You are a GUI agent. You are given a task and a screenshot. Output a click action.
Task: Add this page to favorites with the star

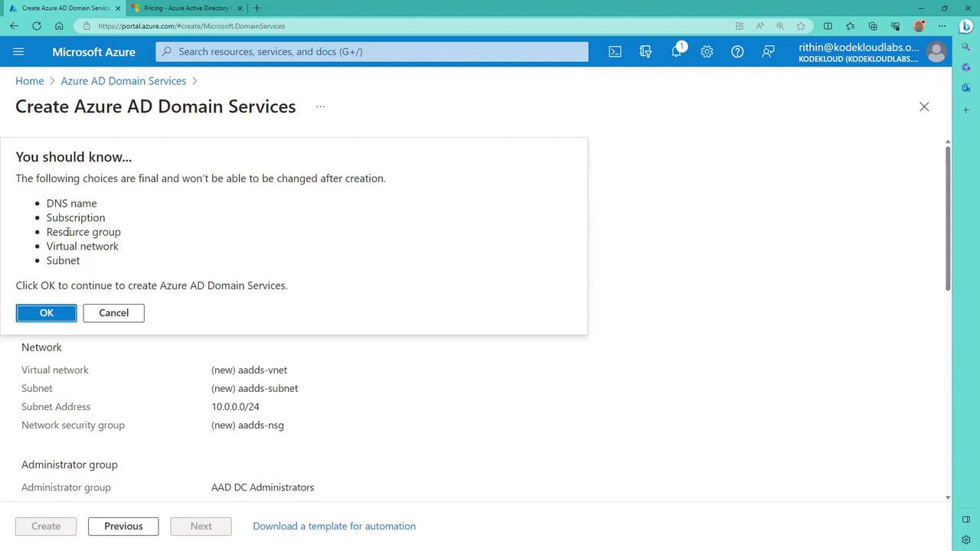tap(801, 26)
